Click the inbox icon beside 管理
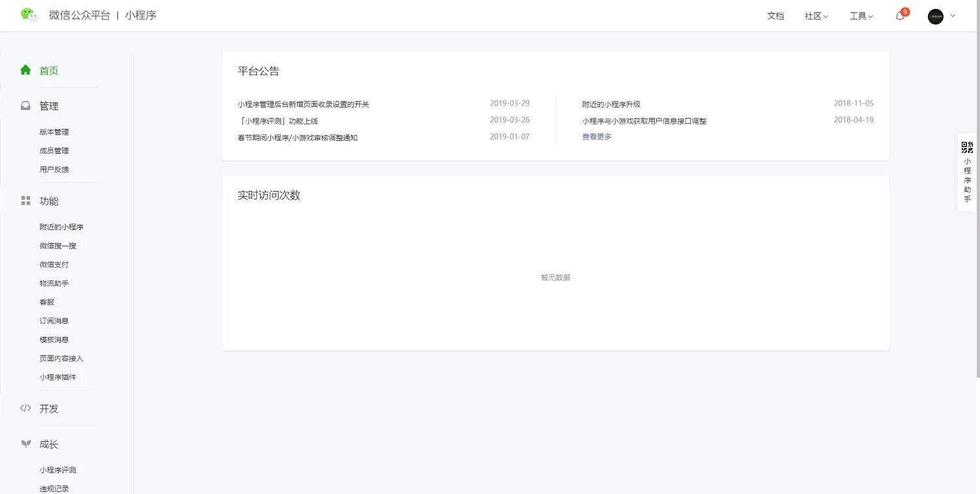Viewport: 980px width, 494px height. click(x=25, y=106)
